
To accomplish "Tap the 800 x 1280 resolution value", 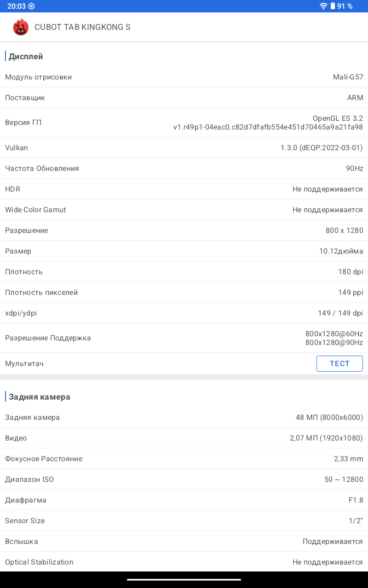I will [344, 231].
